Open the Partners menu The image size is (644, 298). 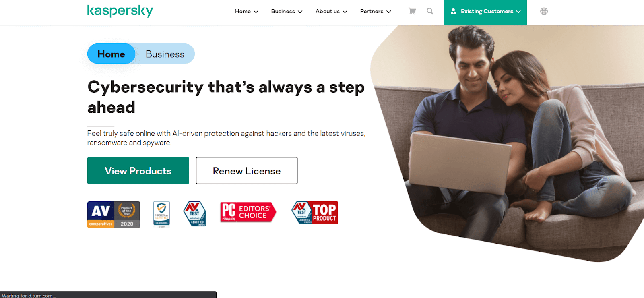[376, 11]
